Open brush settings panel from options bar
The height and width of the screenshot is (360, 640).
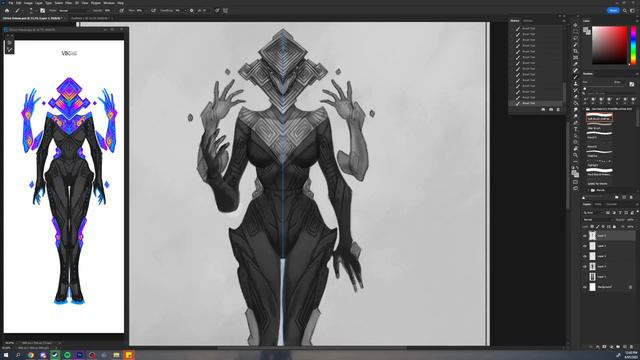click(x=42, y=11)
